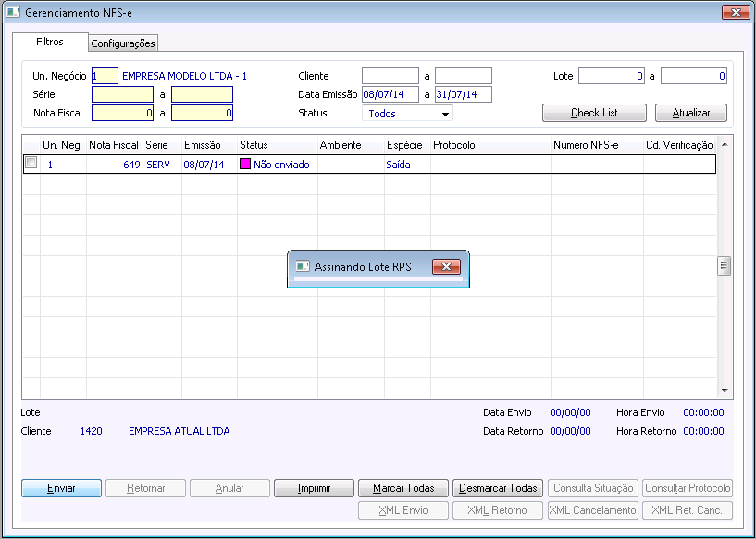Click the Data Emissão start field 08/07/14
Viewport: 756px width, 539px height.
coord(390,94)
